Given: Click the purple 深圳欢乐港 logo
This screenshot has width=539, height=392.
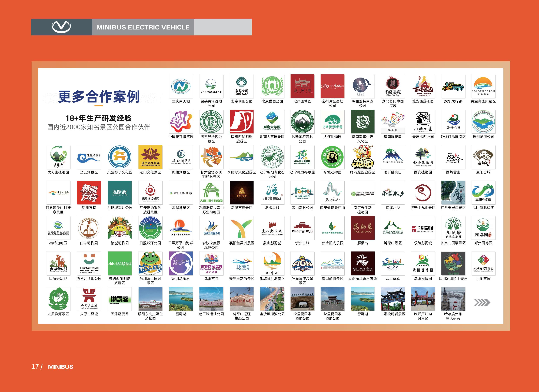Looking at the screenshot, I should tap(181, 263).
